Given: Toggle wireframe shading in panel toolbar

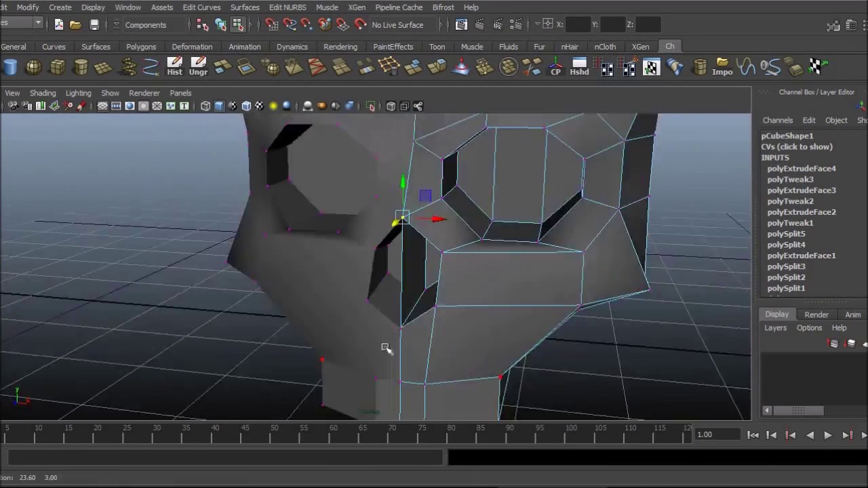Looking at the screenshot, I should pyautogui.click(x=205, y=106).
